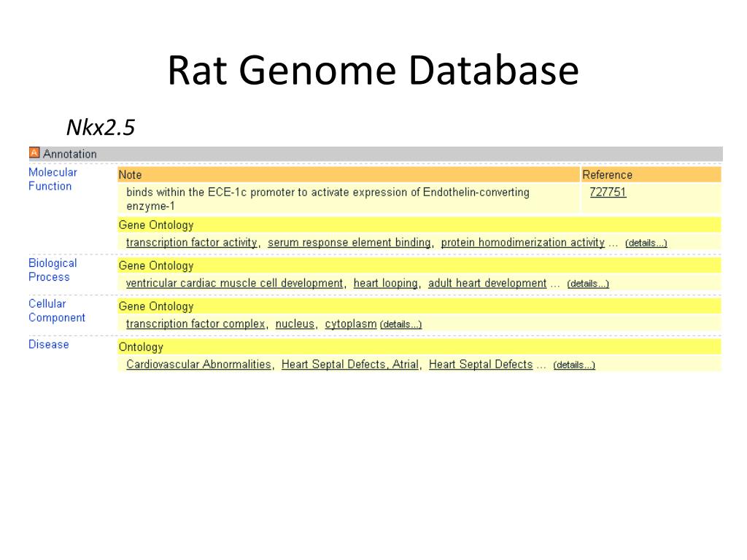Select the Biological Process category label

point(53,270)
